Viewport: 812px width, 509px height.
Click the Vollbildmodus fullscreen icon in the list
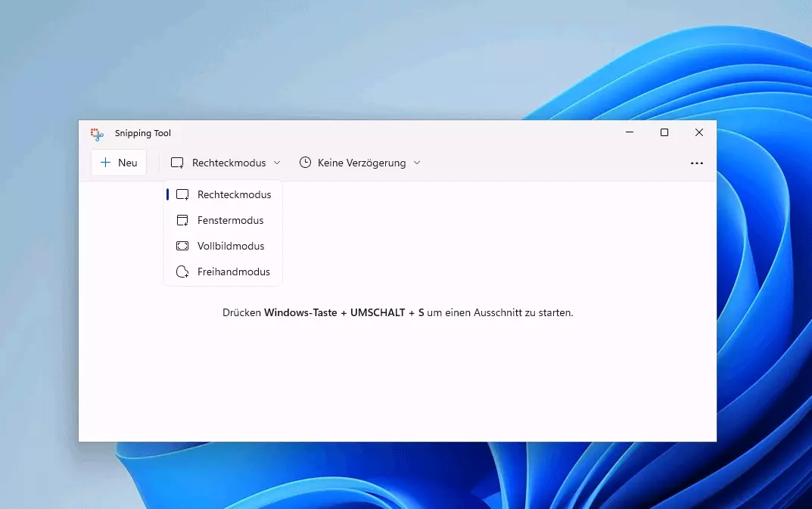coord(182,247)
